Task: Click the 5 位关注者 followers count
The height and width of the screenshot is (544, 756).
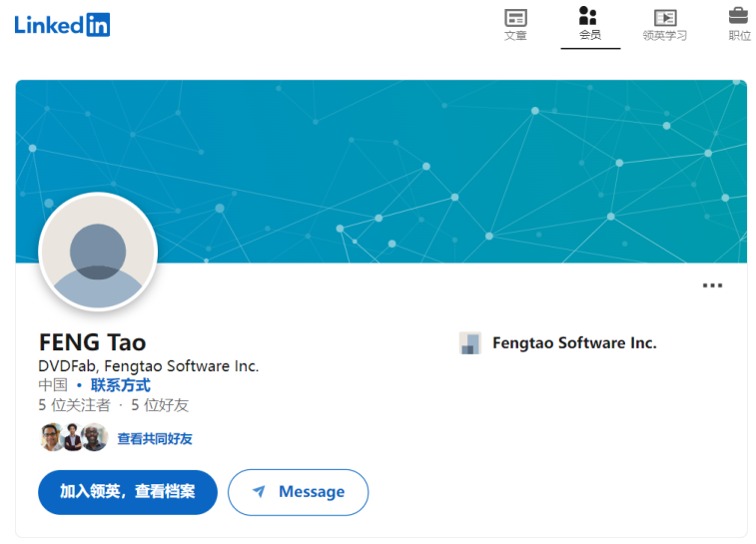Action: coord(74,405)
